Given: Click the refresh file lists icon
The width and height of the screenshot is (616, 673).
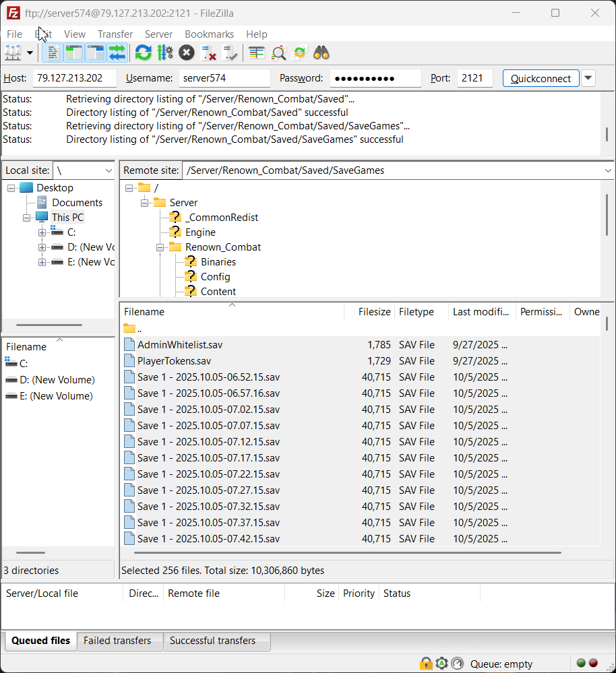Looking at the screenshot, I should 143,53.
